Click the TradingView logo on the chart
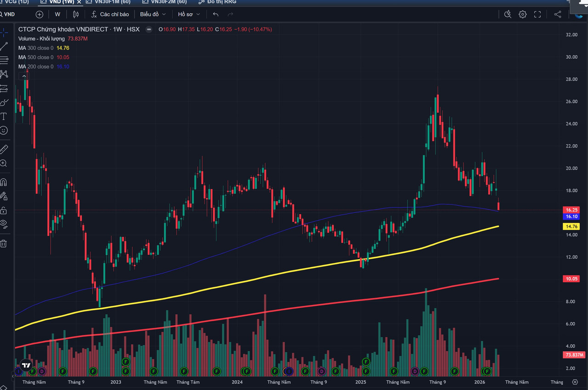Viewport: 588px width, 390px height. click(x=26, y=366)
